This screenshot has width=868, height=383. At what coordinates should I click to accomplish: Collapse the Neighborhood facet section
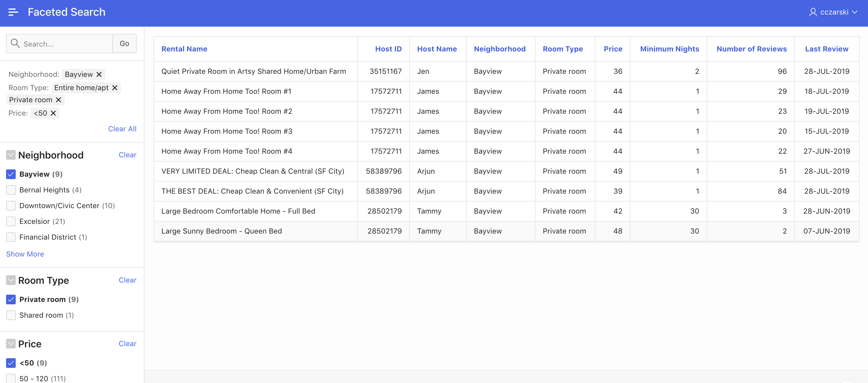11,155
